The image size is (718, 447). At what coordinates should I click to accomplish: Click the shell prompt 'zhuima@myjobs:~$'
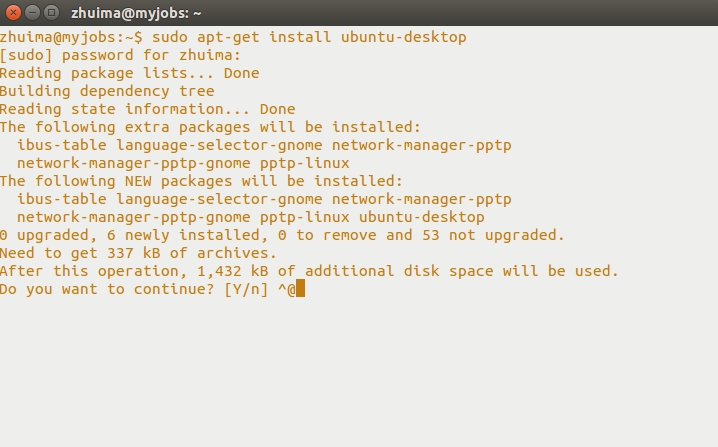(71, 37)
